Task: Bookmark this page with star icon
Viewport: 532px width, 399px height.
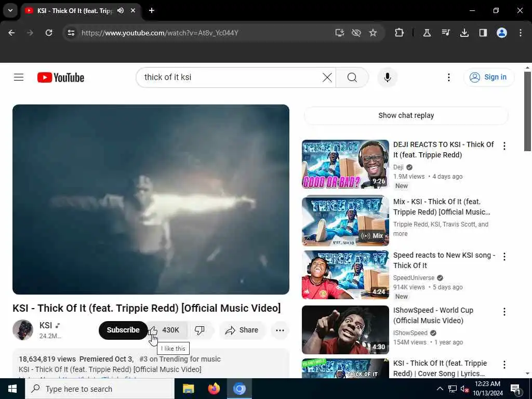Action: [x=373, y=33]
